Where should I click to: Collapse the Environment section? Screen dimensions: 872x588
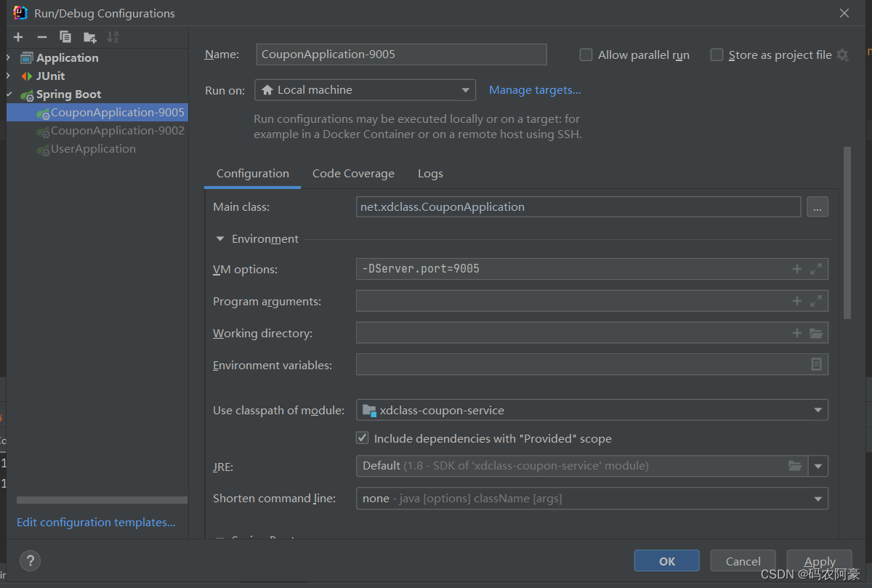point(220,239)
